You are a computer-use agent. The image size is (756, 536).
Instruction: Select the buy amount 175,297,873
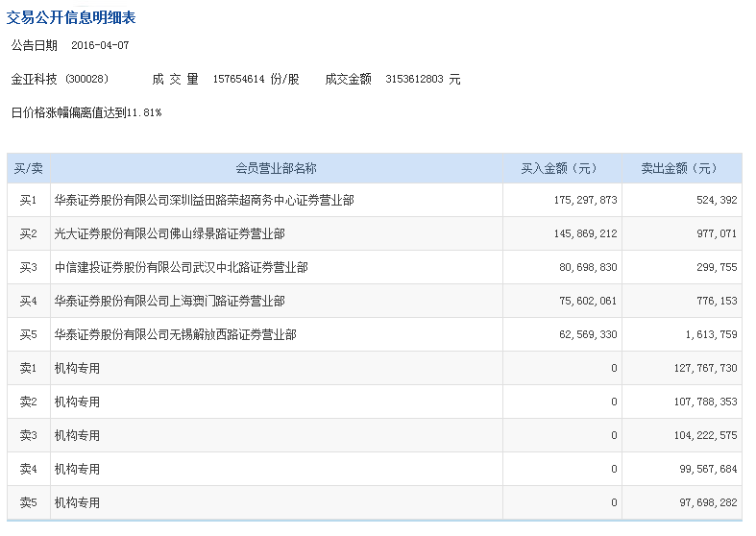[x=585, y=201]
